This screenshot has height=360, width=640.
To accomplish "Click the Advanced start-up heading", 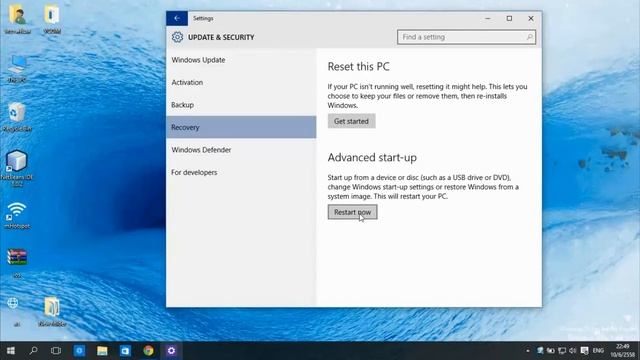I will (372, 158).
